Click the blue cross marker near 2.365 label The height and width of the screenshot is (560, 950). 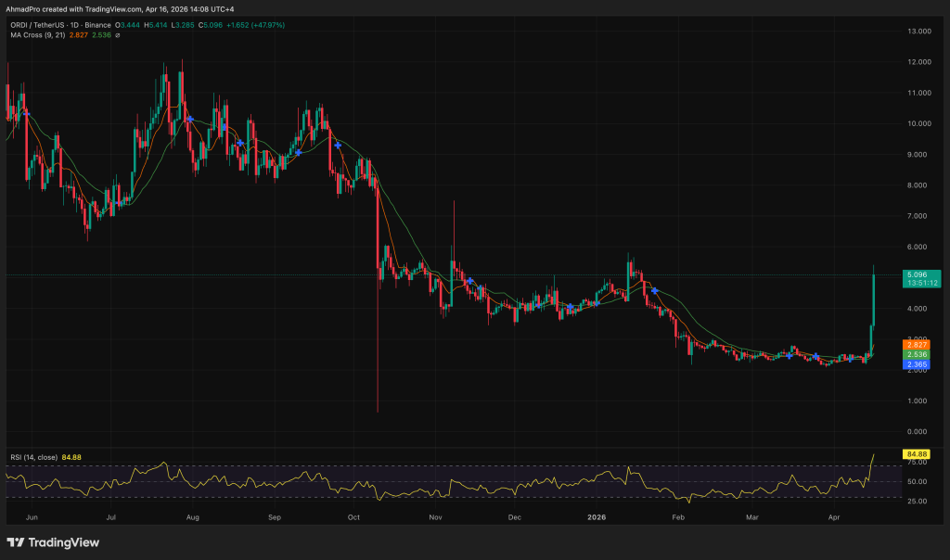[849, 358]
